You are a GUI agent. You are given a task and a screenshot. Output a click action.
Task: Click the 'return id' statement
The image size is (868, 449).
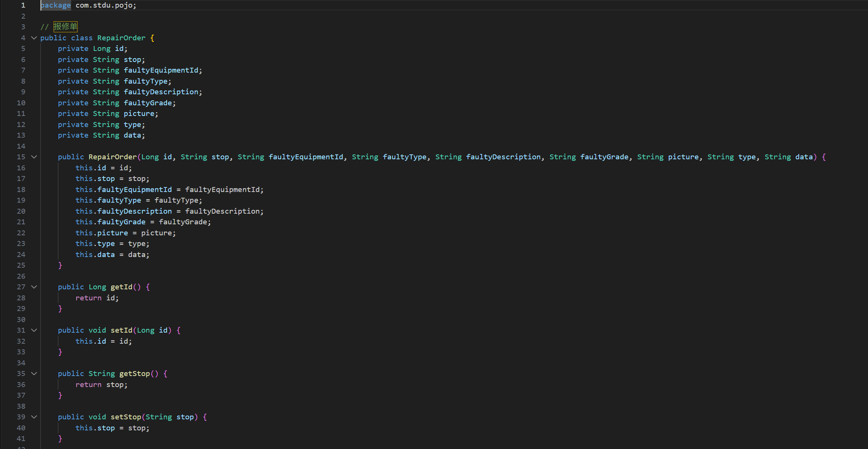point(97,298)
